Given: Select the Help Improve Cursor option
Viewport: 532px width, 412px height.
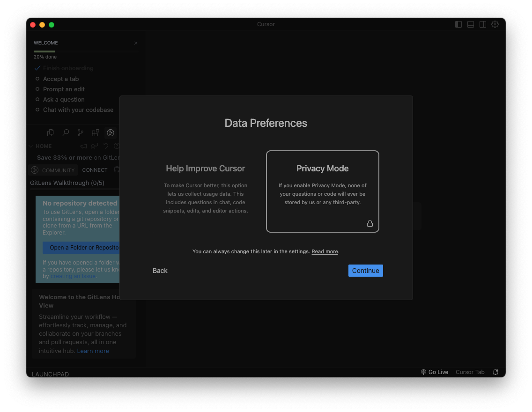Looking at the screenshot, I should tap(206, 191).
